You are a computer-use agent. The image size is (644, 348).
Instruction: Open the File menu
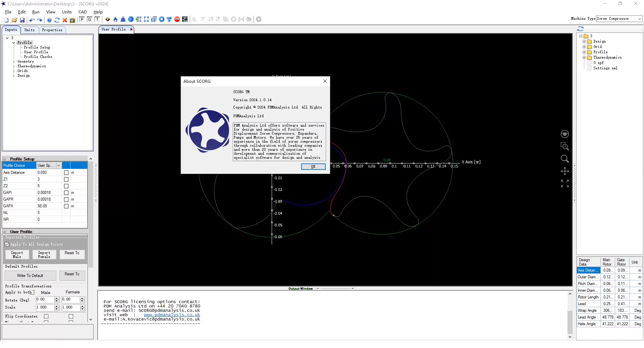coord(8,12)
